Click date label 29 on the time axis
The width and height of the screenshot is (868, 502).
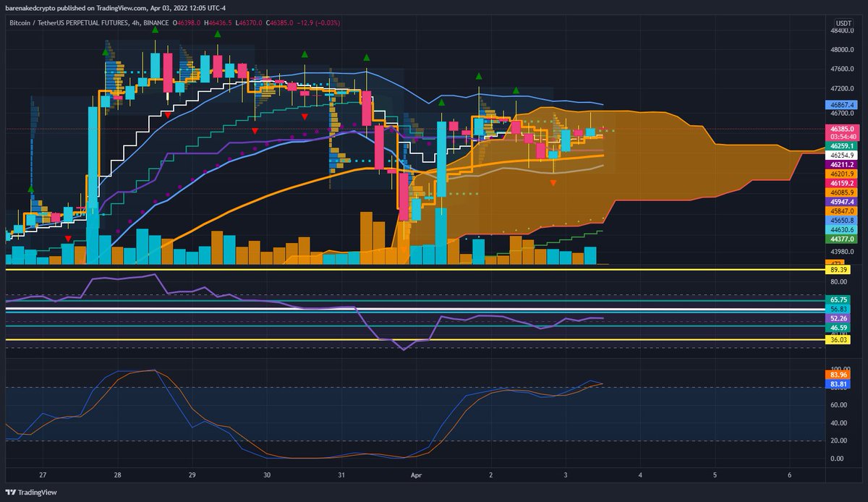(192, 475)
